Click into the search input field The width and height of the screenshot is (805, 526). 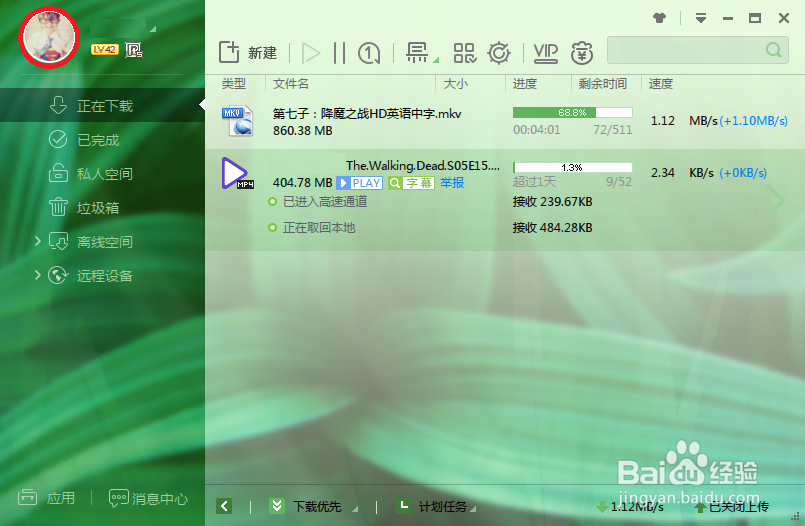tap(685, 50)
